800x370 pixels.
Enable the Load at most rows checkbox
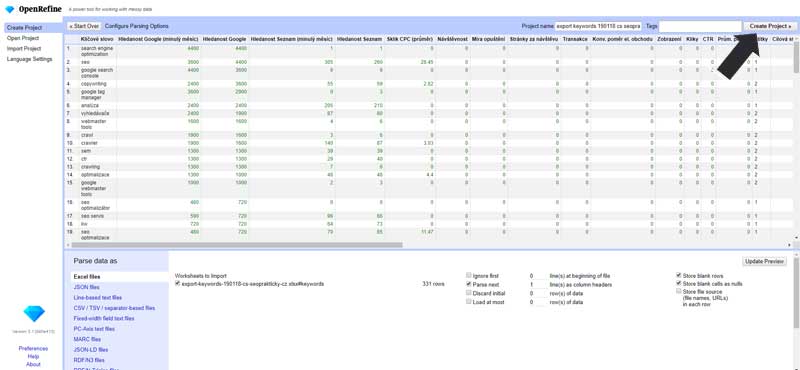point(468,302)
